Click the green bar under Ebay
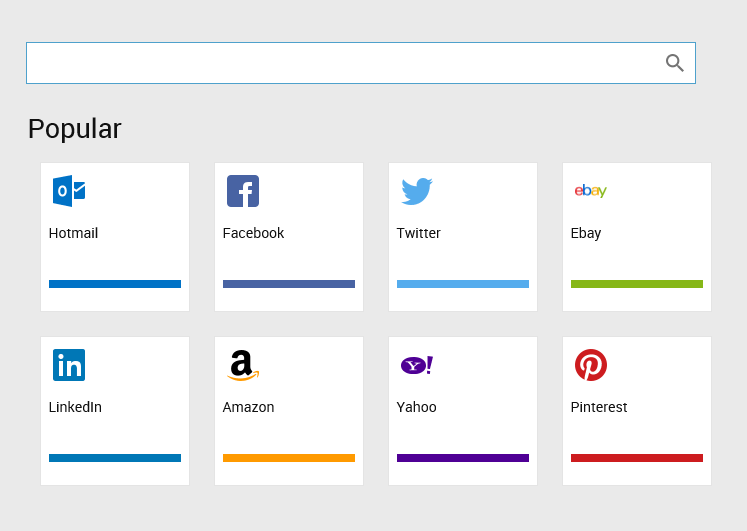Screen dimensions: 747x531 [637, 284]
